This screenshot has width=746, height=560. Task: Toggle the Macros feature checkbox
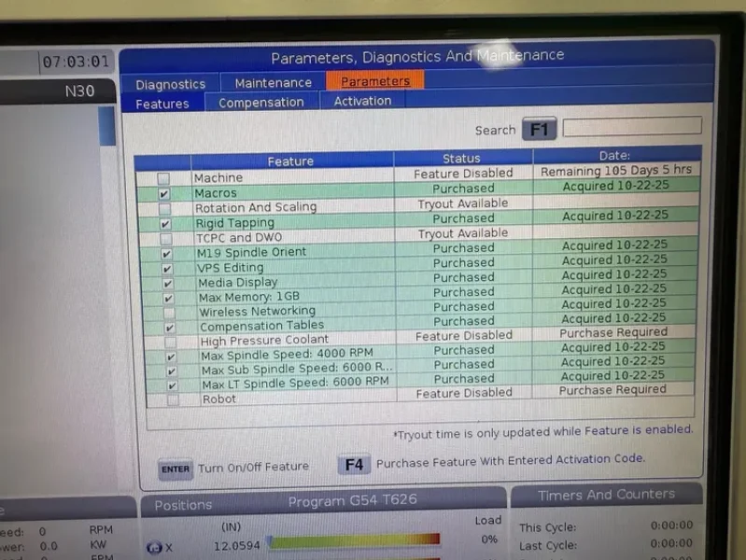tap(164, 194)
